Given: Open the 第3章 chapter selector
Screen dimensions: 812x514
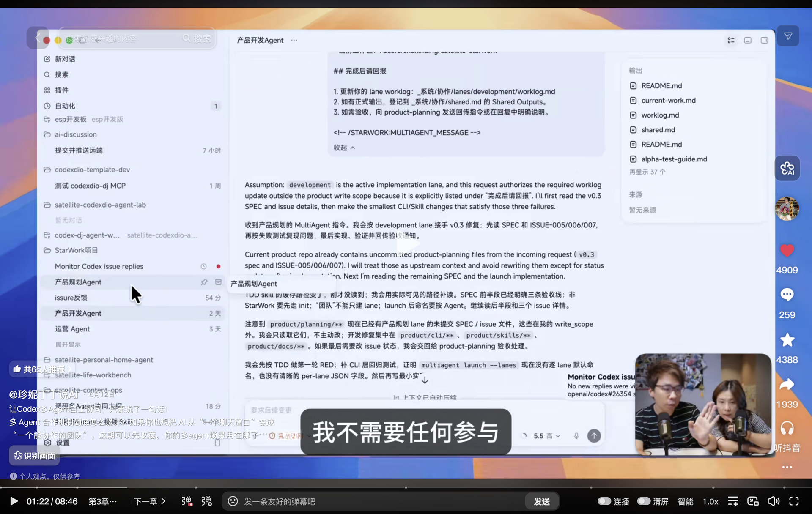Looking at the screenshot, I should (102, 501).
